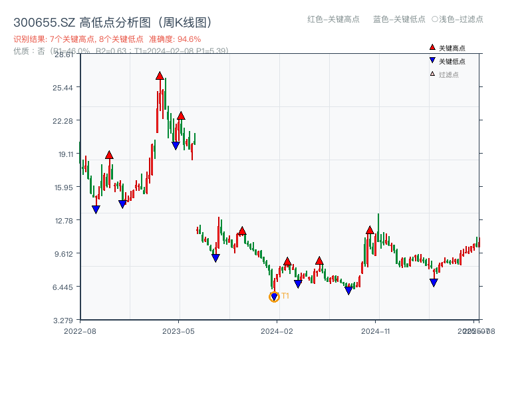Toggle the 浅色-过滤点 circle in header
Image resolution: width=532 pixels, height=399 pixels.
click(x=435, y=19)
